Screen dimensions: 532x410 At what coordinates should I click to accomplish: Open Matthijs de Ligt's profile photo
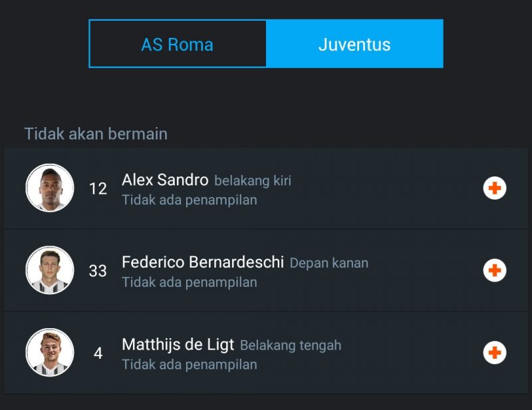tap(50, 352)
